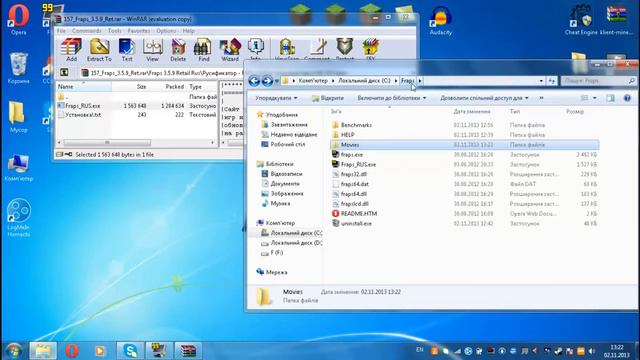Viewport: 640px width, 360px height.
Task: Open the address bar history dropdown
Action: [x=541, y=81]
